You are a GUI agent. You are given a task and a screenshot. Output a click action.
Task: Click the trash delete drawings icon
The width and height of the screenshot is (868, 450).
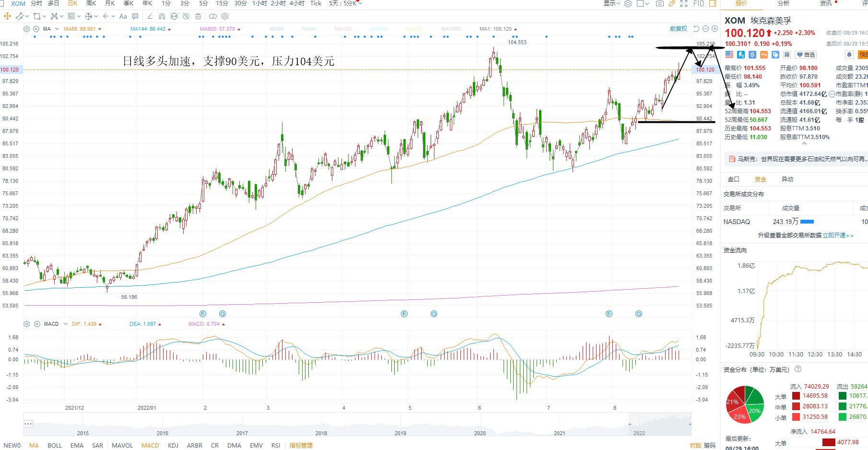(x=198, y=16)
